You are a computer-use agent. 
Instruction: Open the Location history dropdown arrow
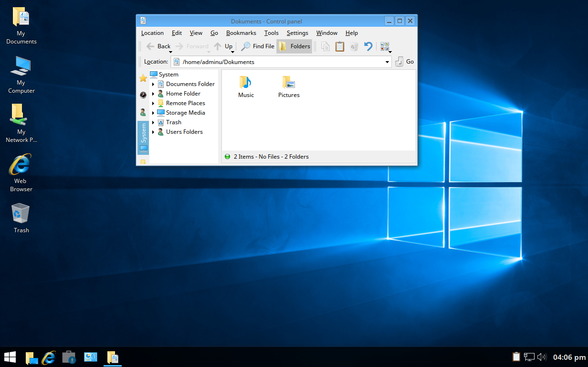coord(387,62)
